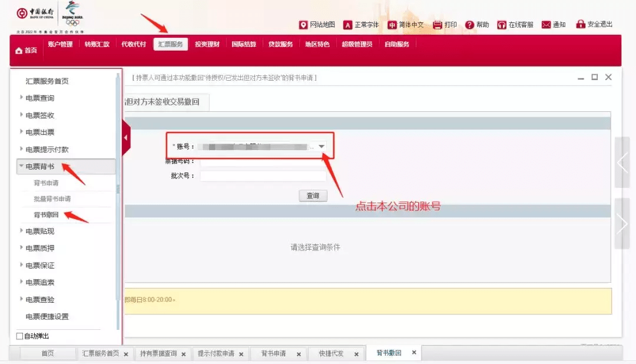Image resolution: width=636 pixels, height=364 pixels.
Task: Click the 查询 button
Action: pyautogui.click(x=313, y=196)
